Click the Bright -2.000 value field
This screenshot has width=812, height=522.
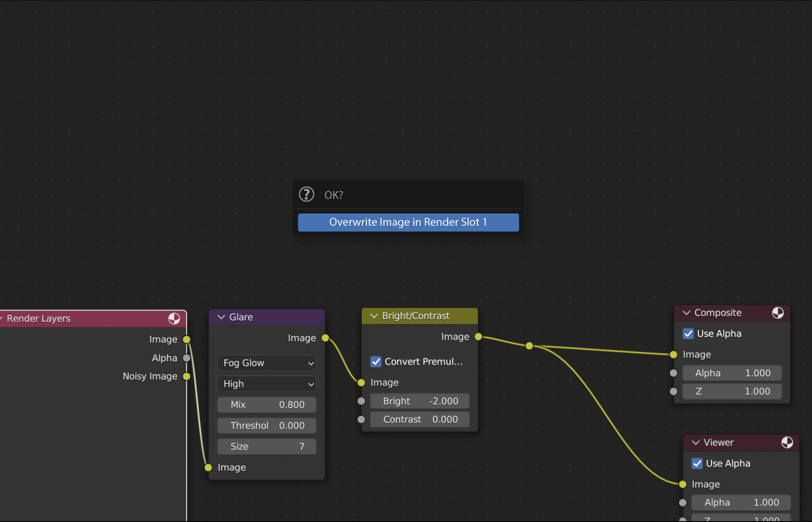[420, 401]
